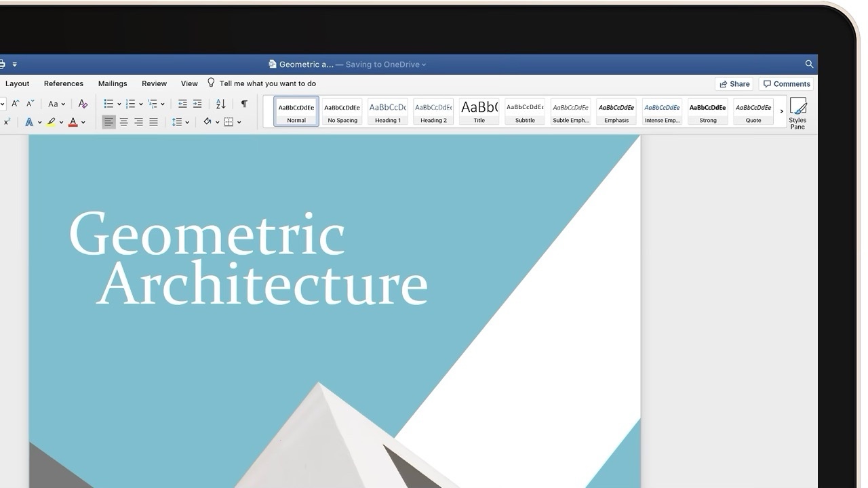Click the search magnifier in the title bar
868x488 pixels.
click(809, 64)
